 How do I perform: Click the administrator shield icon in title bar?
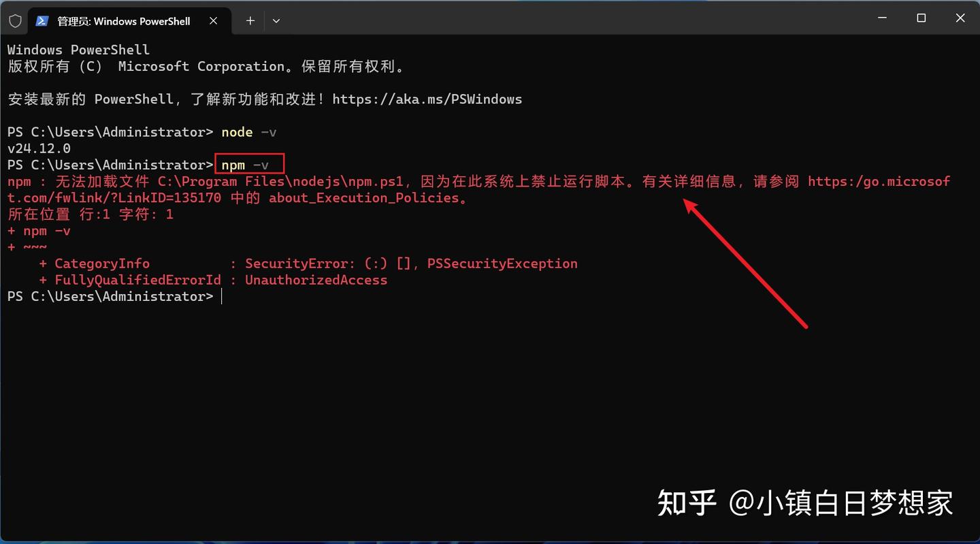click(15, 21)
